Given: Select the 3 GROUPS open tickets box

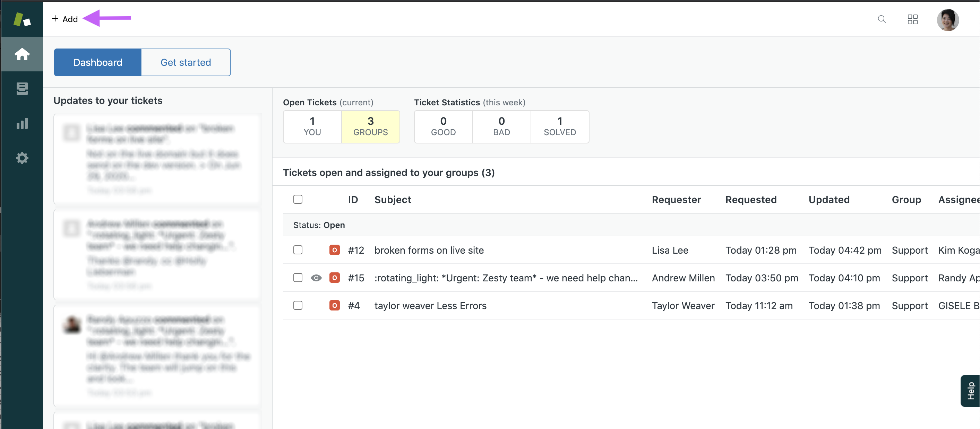Looking at the screenshot, I should point(371,126).
